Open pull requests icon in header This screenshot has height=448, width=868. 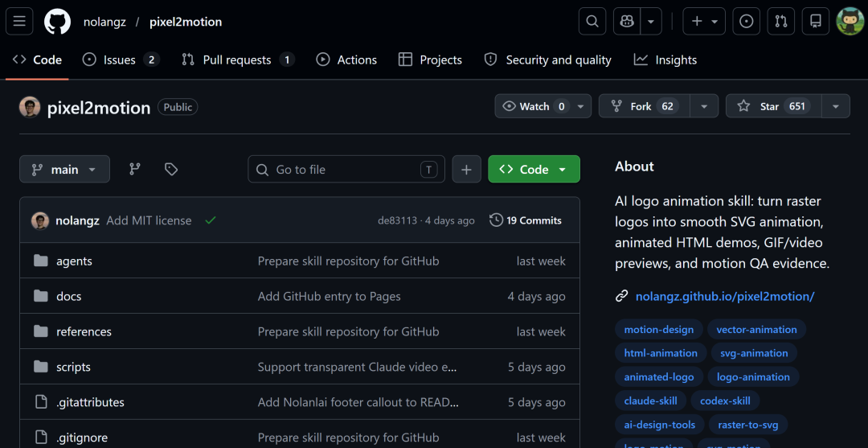[781, 22]
